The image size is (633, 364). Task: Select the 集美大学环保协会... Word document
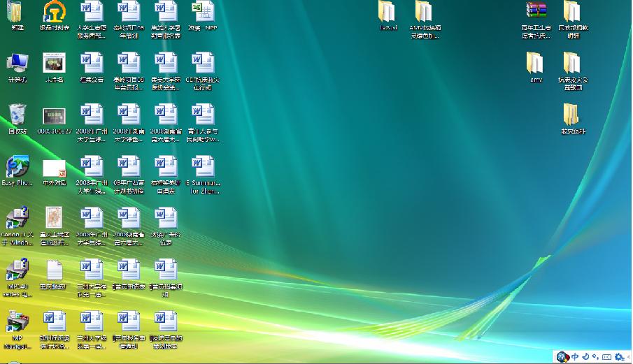pos(166,64)
